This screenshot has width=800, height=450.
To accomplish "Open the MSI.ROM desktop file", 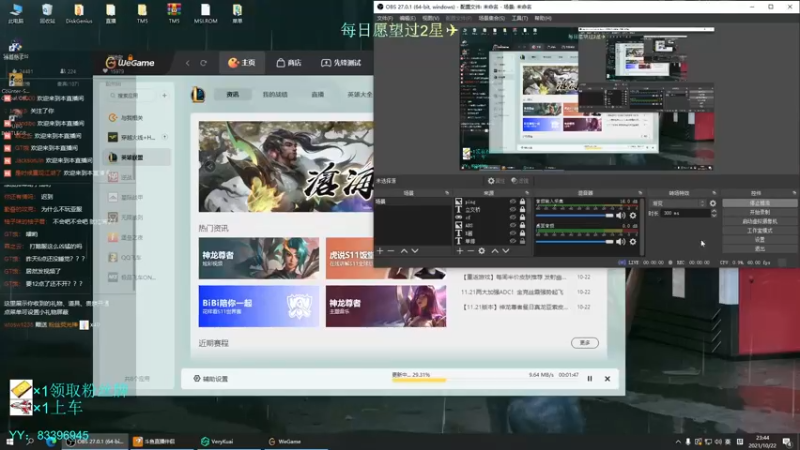I will click(206, 14).
